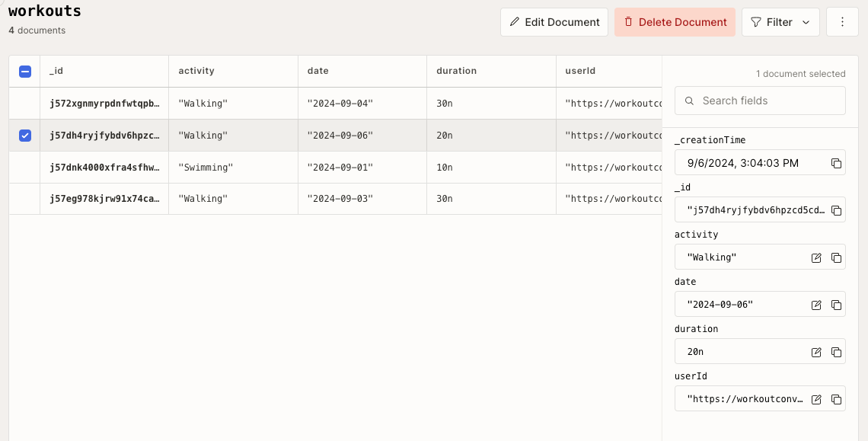Click the side panel 20n duration value
The width and height of the screenshot is (868, 441).
[695, 353]
